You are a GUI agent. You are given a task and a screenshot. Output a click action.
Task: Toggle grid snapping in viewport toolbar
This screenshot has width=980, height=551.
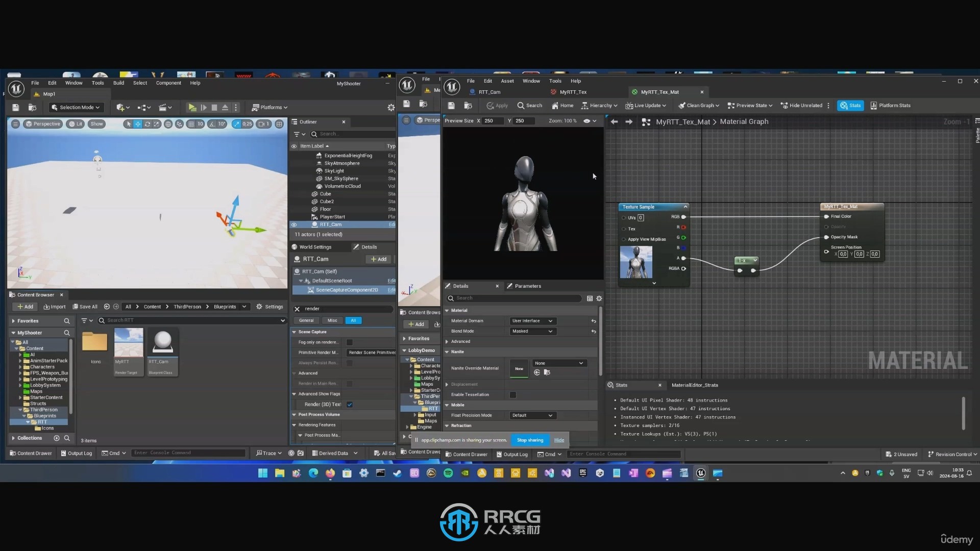(x=191, y=124)
